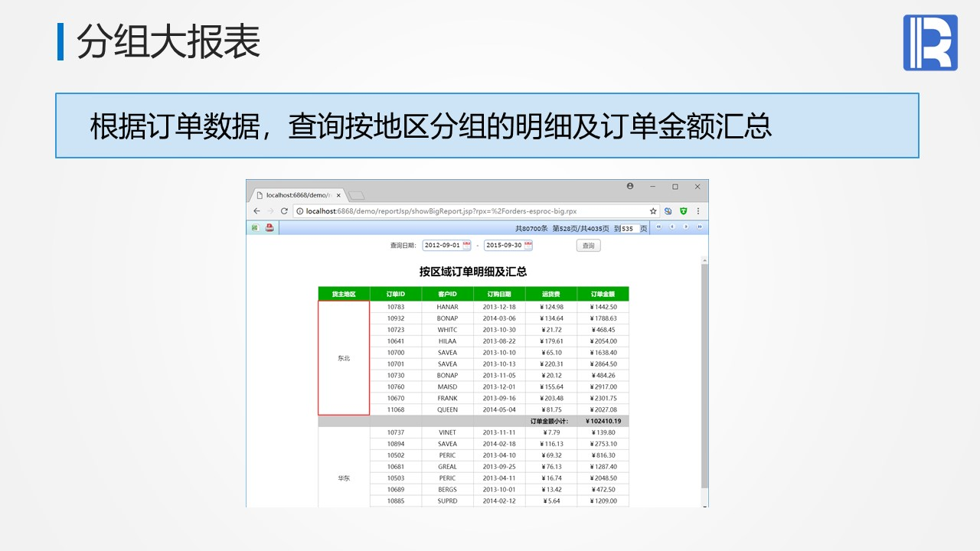The width and height of the screenshot is (980, 551).
Task: Go to next report page
Action: pos(686,227)
